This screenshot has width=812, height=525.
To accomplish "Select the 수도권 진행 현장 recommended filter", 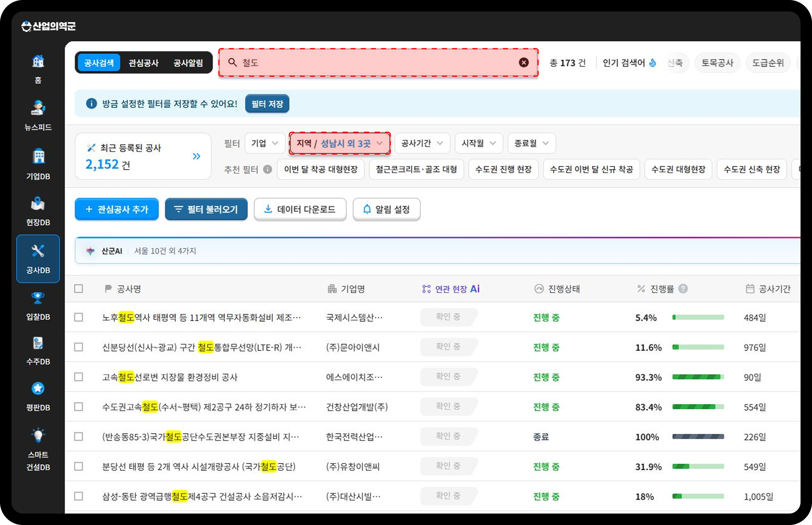I will tap(504, 169).
